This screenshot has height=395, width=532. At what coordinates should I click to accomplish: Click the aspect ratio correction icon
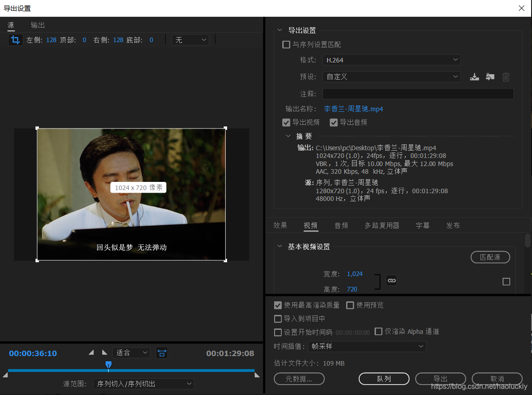coord(162,353)
